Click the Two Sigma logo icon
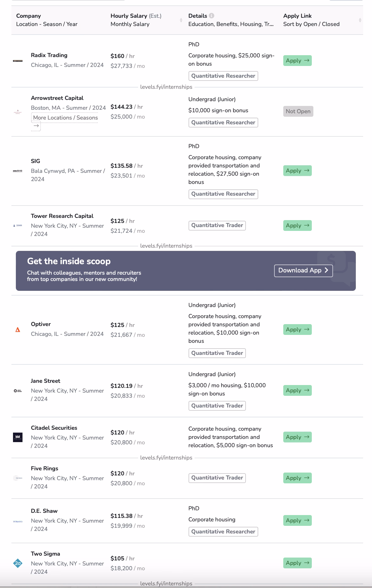 [x=18, y=563]
